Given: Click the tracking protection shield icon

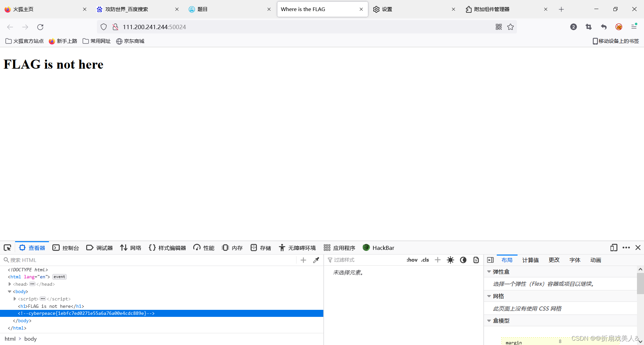Looking at the screenshot, I should tap(104, 27).
